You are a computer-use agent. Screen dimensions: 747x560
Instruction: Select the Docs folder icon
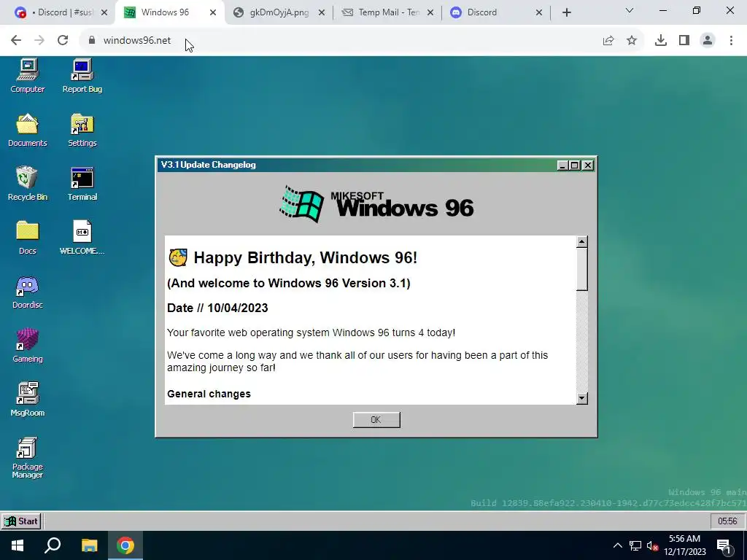click(27, 237)
